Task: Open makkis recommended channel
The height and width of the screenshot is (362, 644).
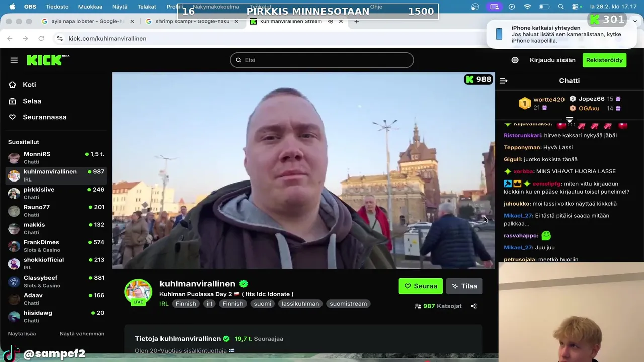Action: [x=56, y=228]
